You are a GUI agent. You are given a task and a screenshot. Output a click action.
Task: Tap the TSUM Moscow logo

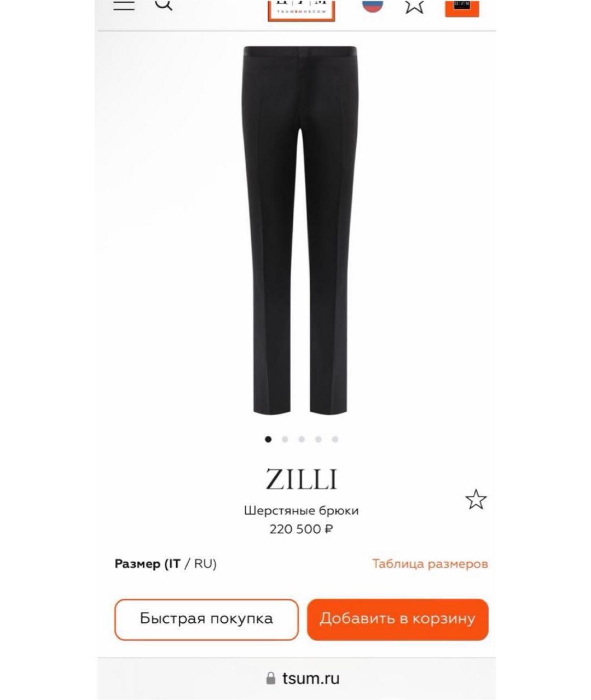pos(301,9)
